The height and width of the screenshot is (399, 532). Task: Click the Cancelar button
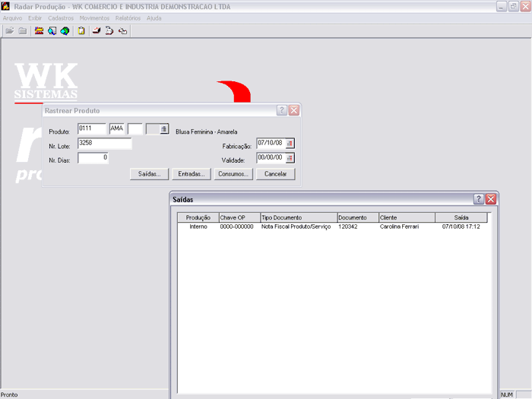point(275,174)
